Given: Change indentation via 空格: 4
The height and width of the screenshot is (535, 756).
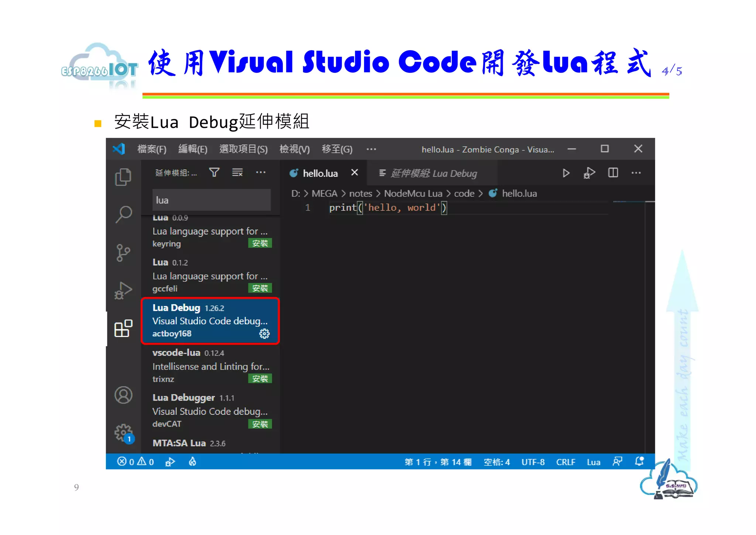Looking at the screenshot, I should tap(496, 462).
